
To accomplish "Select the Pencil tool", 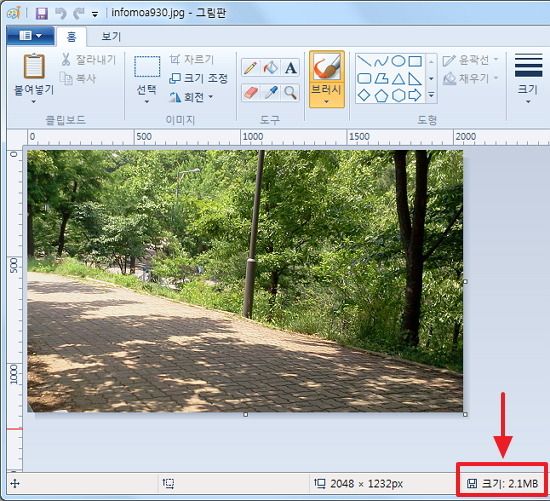I will [x=250, y=67].
